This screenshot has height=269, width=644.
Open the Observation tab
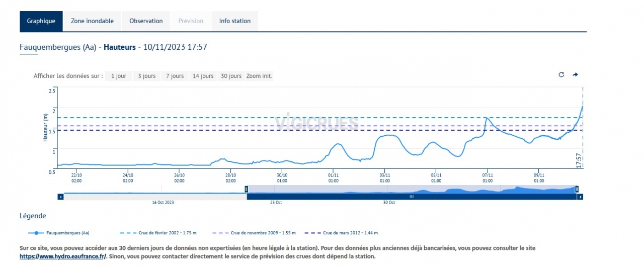point(146,21)
